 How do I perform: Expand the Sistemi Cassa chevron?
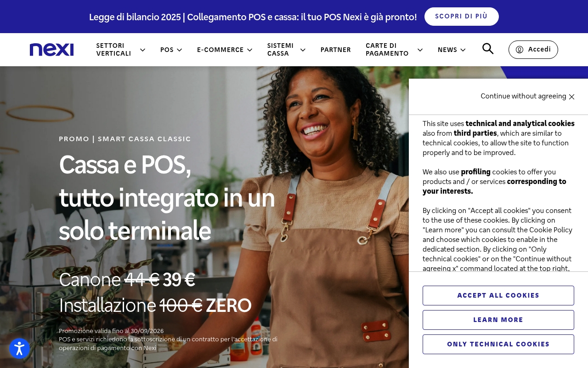[303, 50]
